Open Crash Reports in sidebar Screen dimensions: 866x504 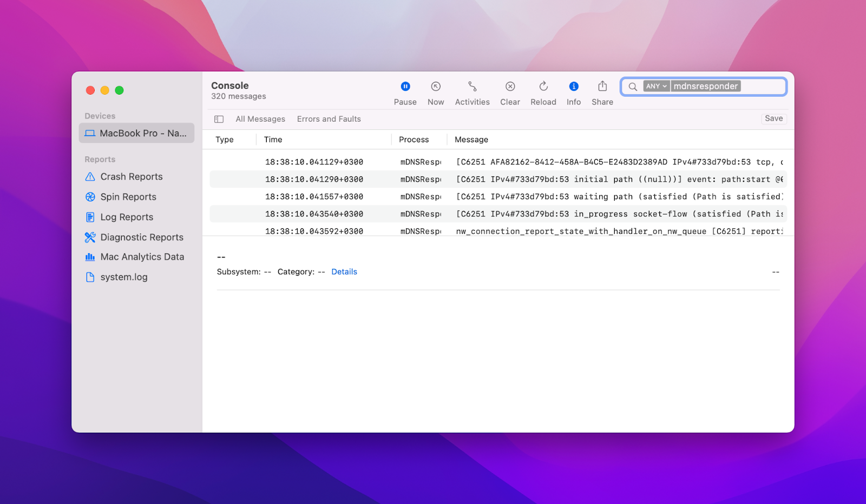pyautogui.click(x=131, y=177)
